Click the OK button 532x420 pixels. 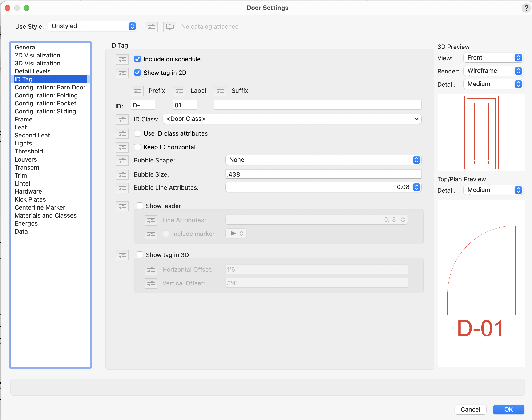pyautogui.click(x=508, y=409)
